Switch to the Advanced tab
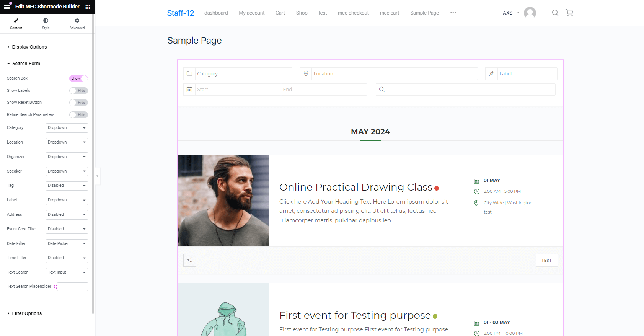 point(77,24)
